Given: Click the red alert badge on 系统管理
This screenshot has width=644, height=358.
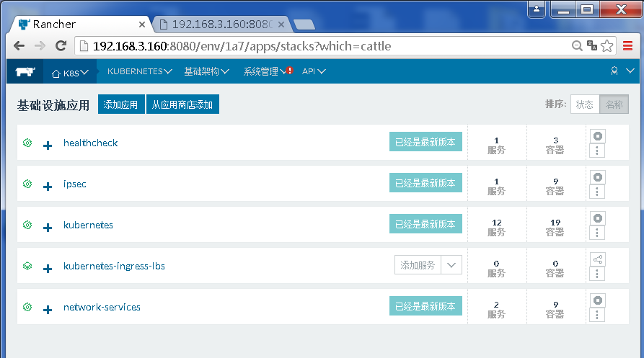Looking at the screenshot, I should pos(290,70).
